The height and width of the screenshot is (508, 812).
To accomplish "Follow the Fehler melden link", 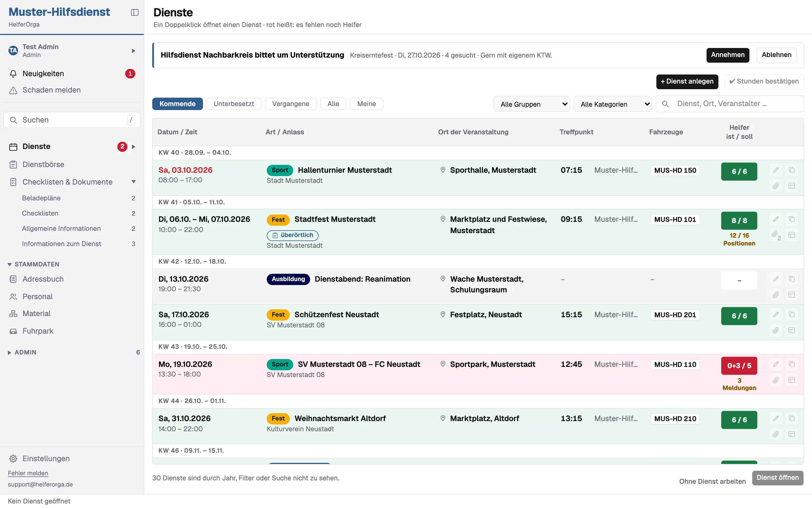I will [x=28, y=473].
